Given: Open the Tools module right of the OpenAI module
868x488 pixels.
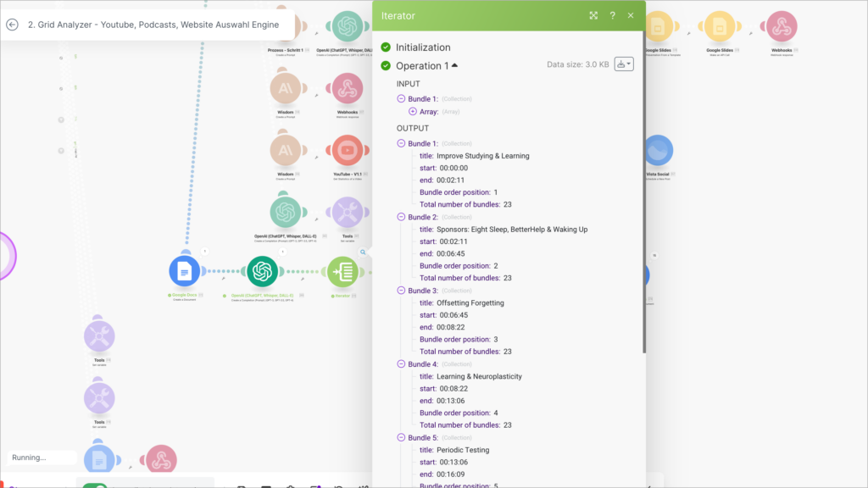Looking at the screenshot, I should pyautogui.click(x=347, y=212).
